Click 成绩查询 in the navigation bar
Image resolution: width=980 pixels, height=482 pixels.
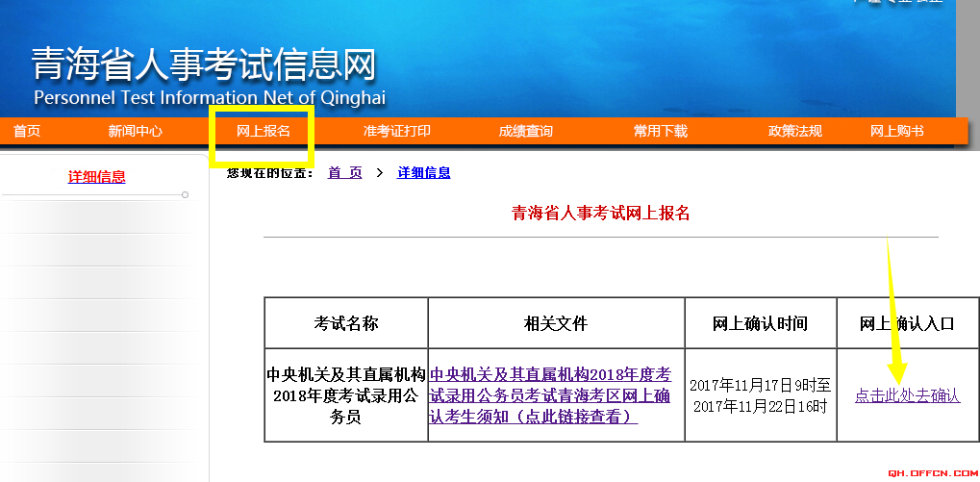[x=525, y=131]
